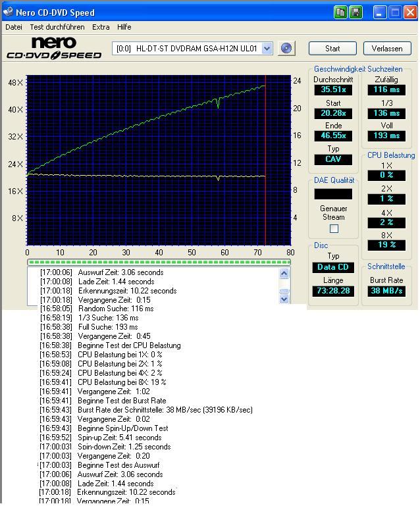420x506 pixels.
Task: Click log line 1/3 Suche: 136 ms
Action: [x=89, y=318]
